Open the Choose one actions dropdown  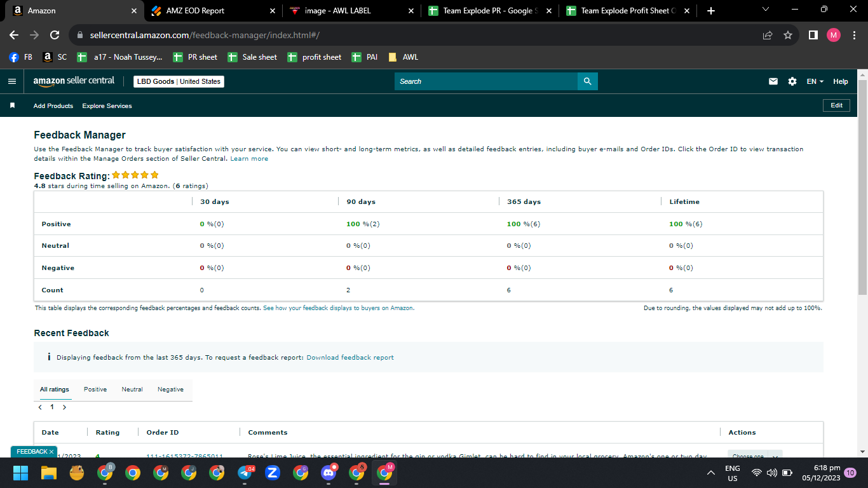pos(755,455)
